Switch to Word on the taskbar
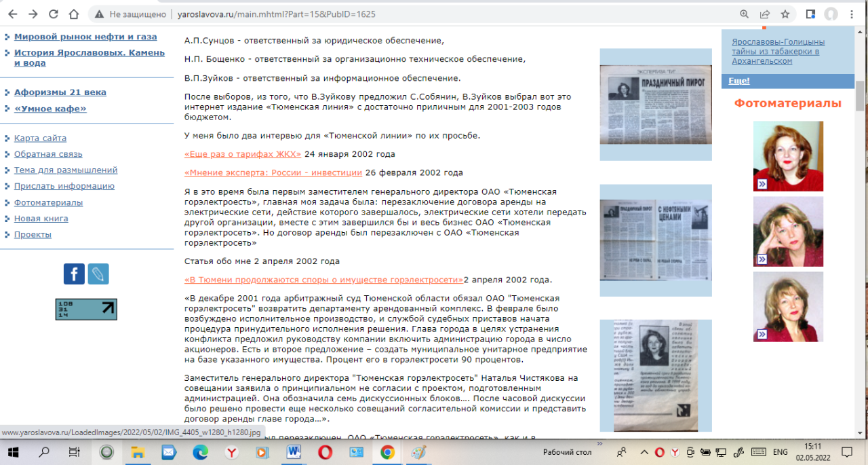The width and height of the screenshot is (868, 465). pos(294,452)
